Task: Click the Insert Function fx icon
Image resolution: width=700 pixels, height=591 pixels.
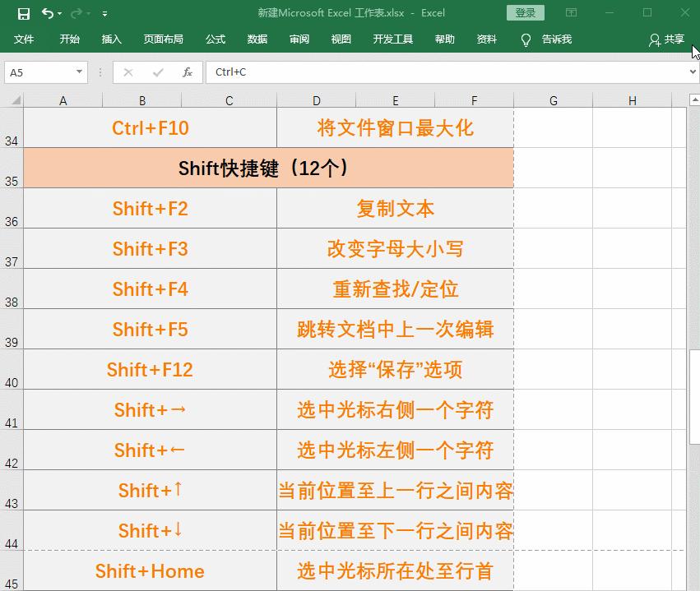Action: 187,72
